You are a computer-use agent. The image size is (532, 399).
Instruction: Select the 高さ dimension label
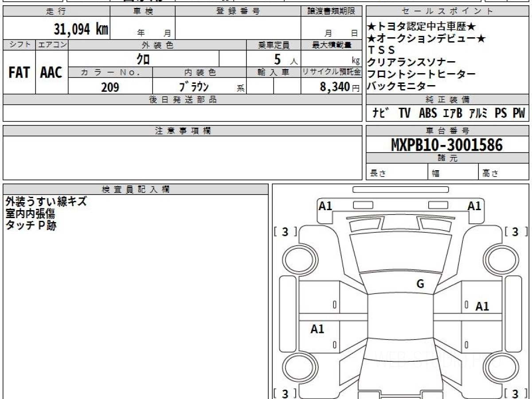click(x=491, y=173)
